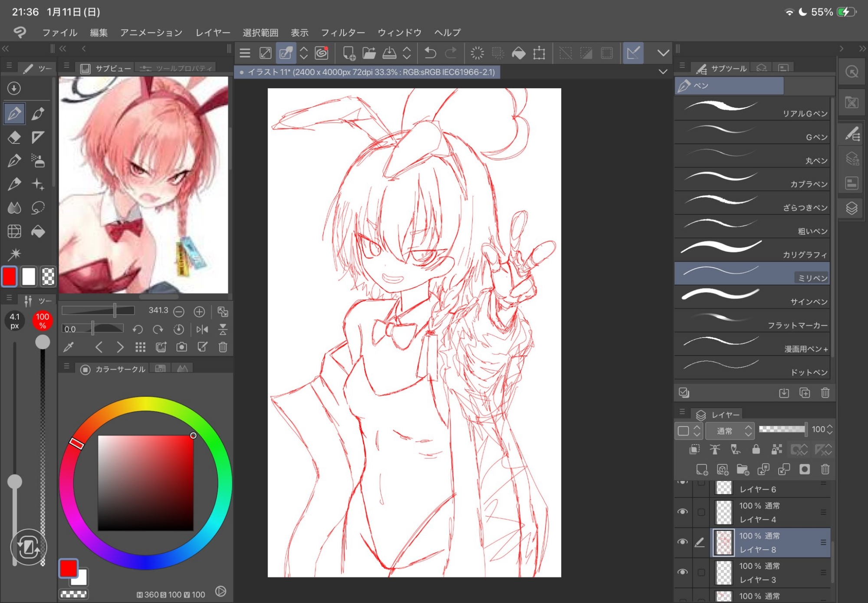The image size is (868, 603).
Task: Click the trash icon in the Sub Tool panel
Action: point(825,393)
